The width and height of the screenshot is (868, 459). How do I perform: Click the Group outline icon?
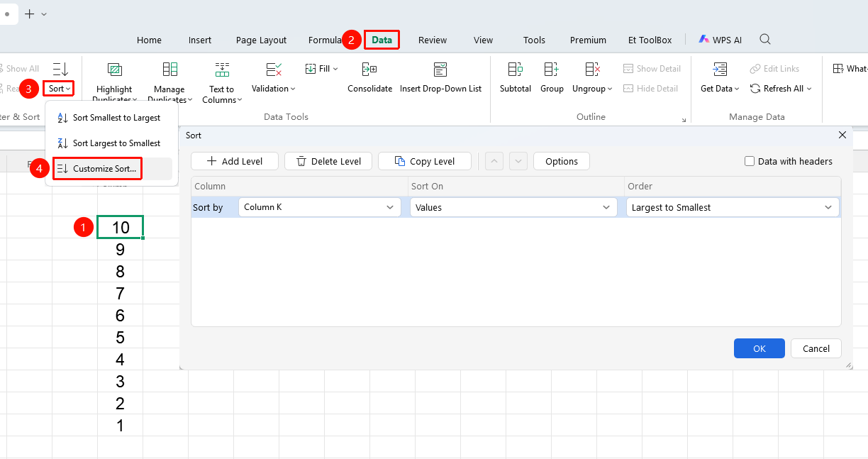point(552,70)
